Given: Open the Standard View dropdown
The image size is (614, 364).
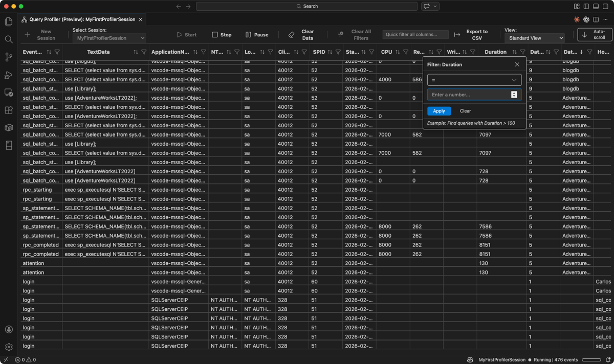Looking at the screenshot, I should tap(534, 38).
